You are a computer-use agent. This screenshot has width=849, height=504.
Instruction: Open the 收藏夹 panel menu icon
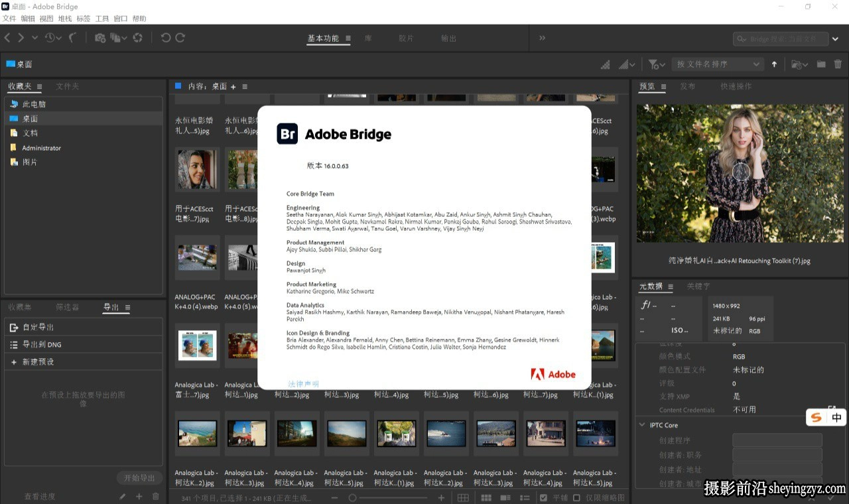39,87
